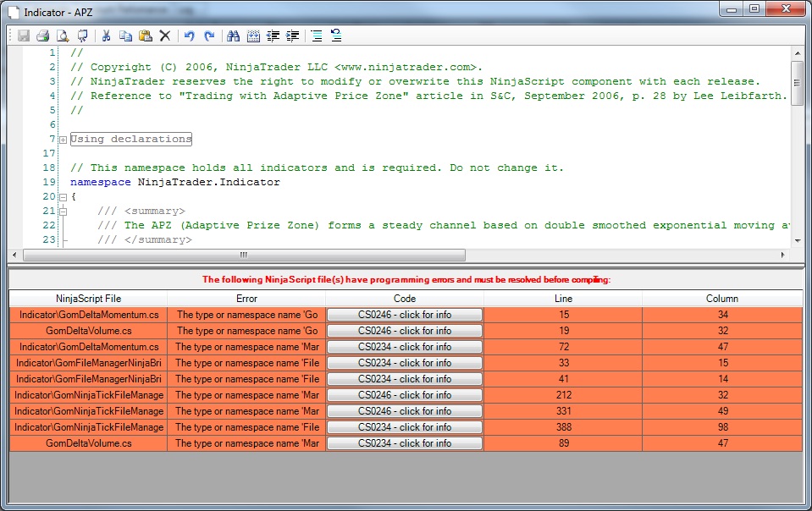Image resolution: width=812 pixels, height=511 pixels.
Task: Open CS0234 info for line 388 error
Action: pyautogui.click(x=405, y=426)
